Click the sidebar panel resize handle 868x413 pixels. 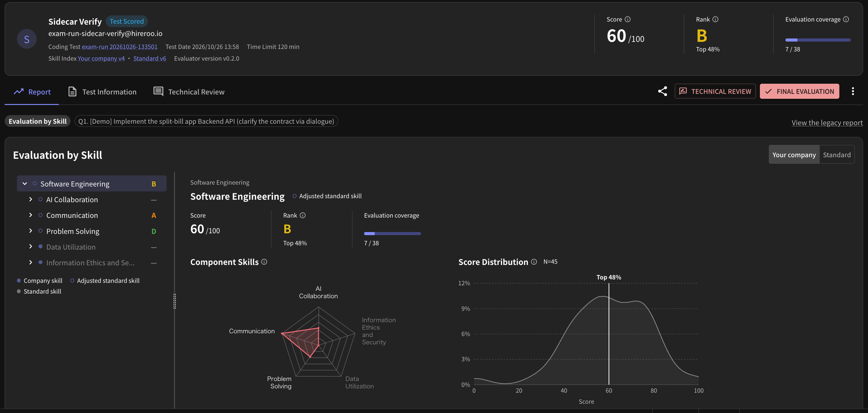pyautogui.click(x=175, y=301)
